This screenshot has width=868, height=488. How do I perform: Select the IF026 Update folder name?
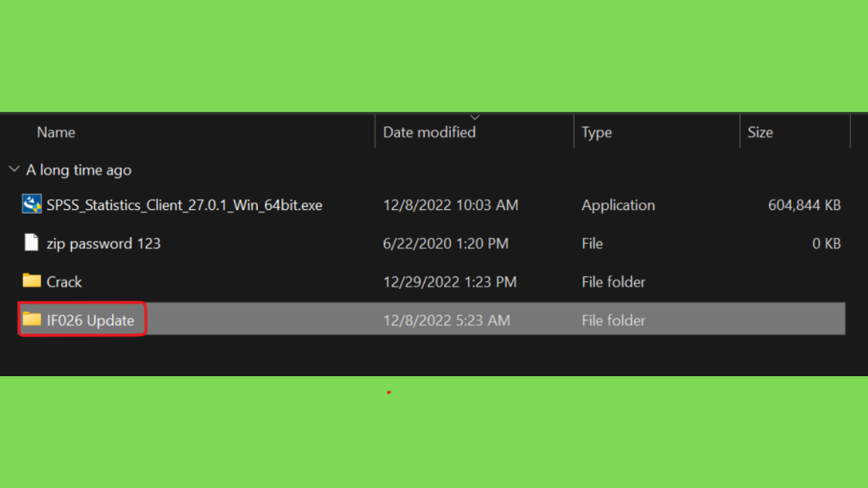[x=90, y=320]
